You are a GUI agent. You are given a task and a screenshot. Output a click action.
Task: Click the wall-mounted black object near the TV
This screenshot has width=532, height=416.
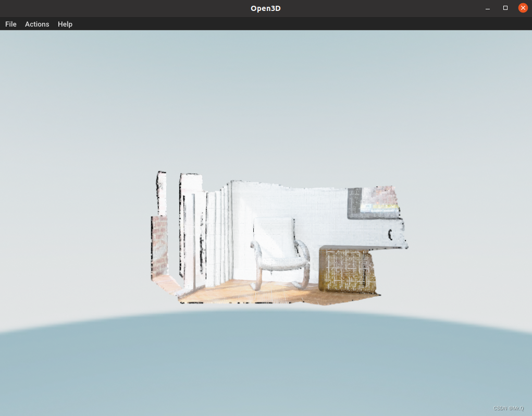(389, 236)
